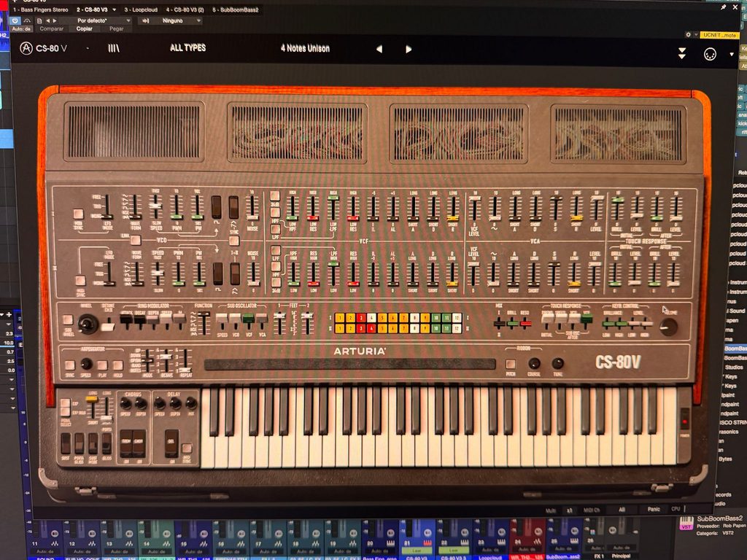Toggle the arpeggiator HOLD button

(117, 365)
